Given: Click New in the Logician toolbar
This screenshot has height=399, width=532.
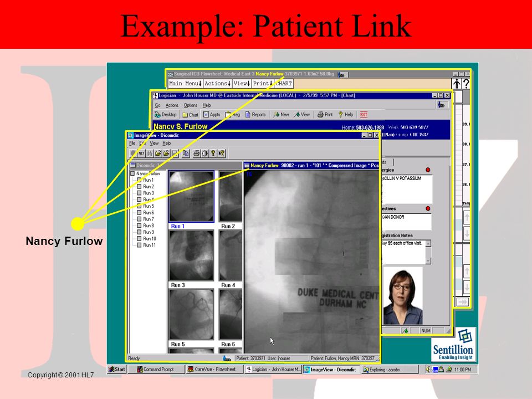Looking at the screenshot, I should (x=282, y=115).
